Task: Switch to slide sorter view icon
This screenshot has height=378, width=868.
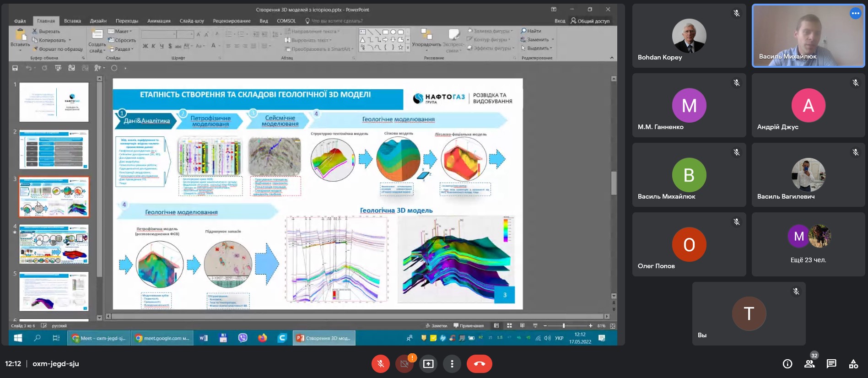Action: tap(509, 326)
